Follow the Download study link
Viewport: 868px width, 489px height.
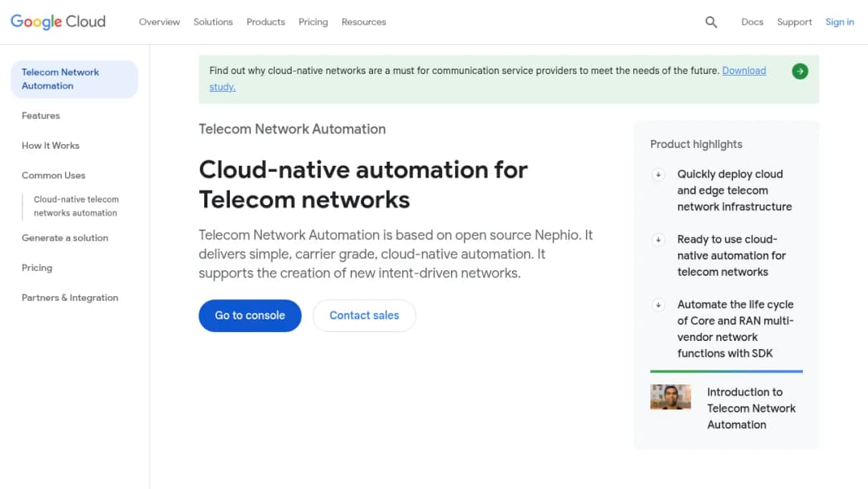click(x=744, y=71)
